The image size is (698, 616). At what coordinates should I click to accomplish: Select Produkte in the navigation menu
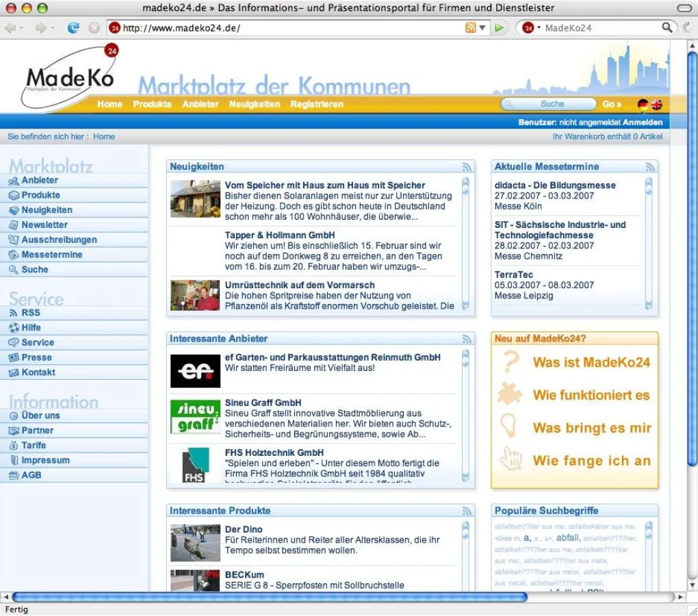click(x=152, y=104)
